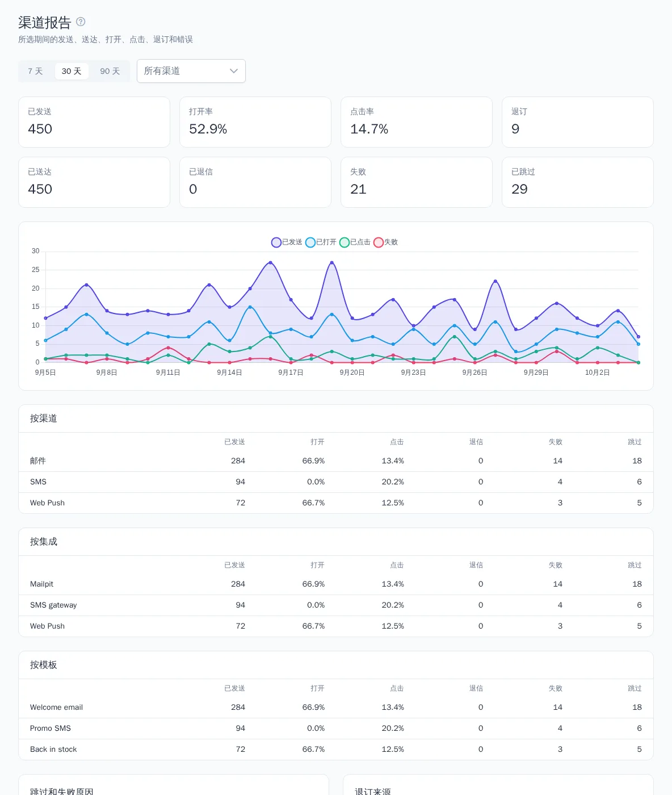Click Web Push in the 按渠道 table
Screen dimensions: 672x795
[47, 503]
